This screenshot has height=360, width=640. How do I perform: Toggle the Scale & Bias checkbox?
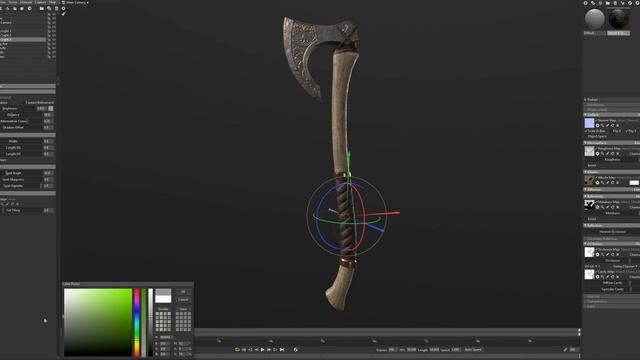pos(596,131)
